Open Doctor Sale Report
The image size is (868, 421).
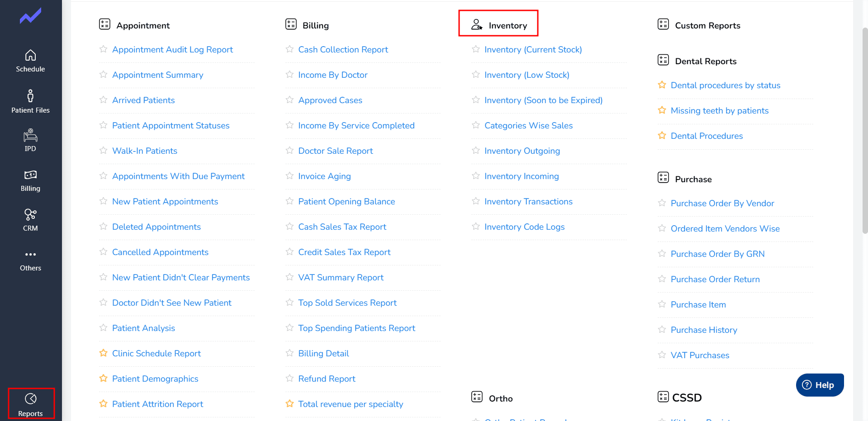[x=336, y=151]
